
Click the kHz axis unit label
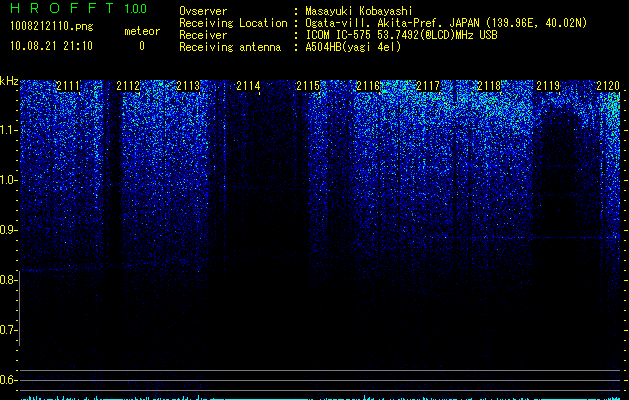tap(9, 81)
